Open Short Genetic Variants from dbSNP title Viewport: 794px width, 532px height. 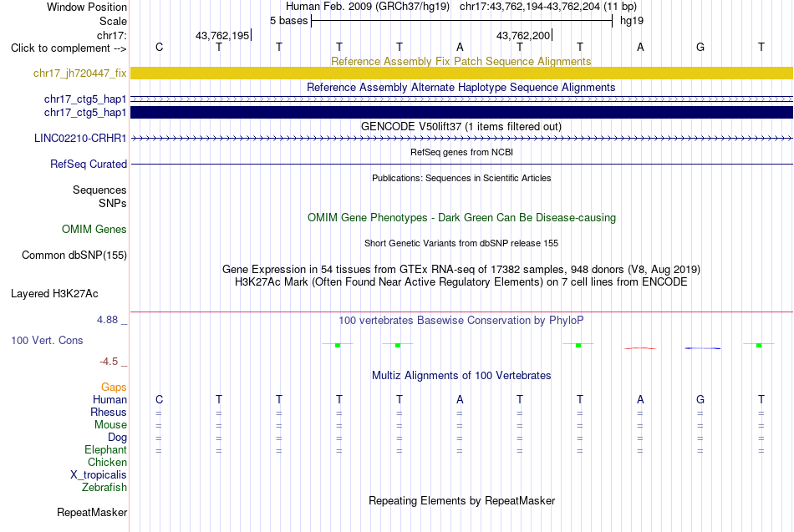click(x=461, y=244)
